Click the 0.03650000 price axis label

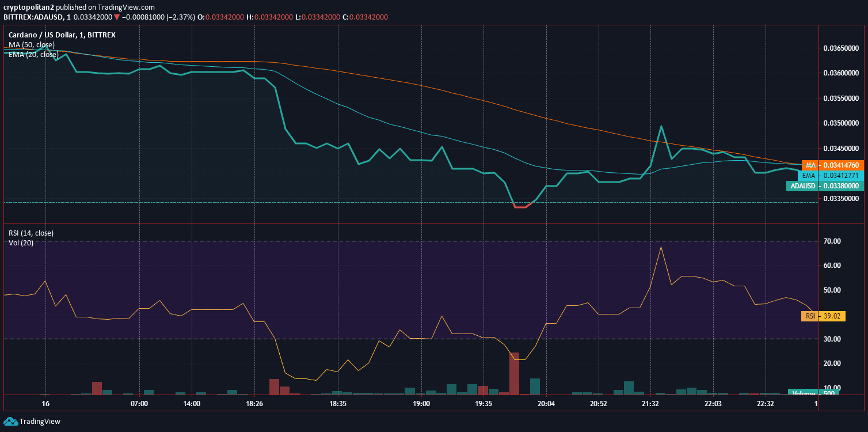pos(842,48)
